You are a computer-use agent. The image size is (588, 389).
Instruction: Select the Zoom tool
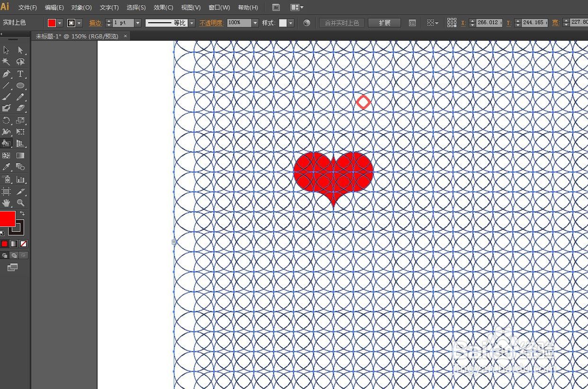click(20, 203)
